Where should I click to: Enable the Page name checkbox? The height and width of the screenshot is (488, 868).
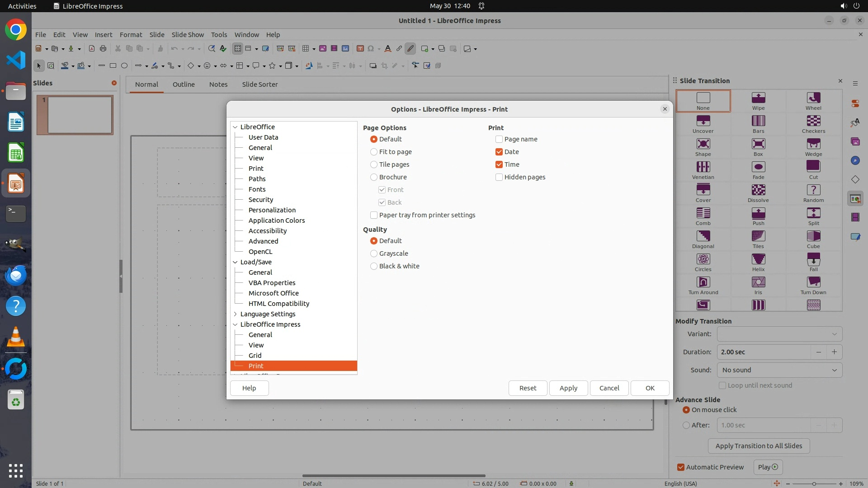point(499,139)
